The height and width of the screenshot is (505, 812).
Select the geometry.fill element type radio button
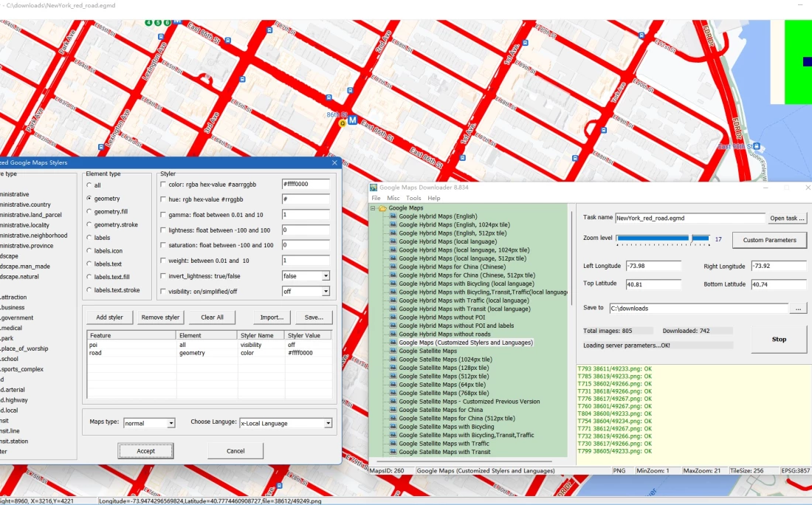[89, 212]
